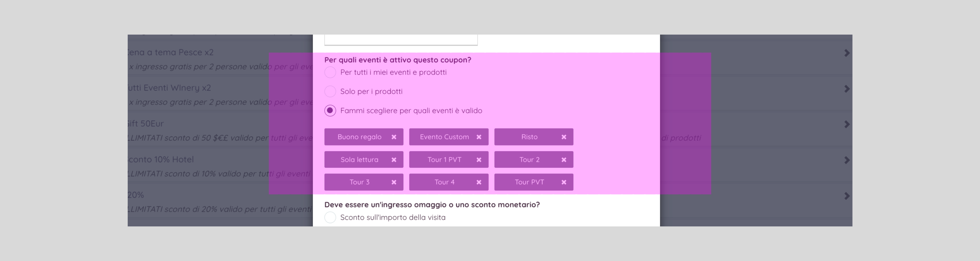Remove the Evento Custom tag
Screen dimensions: 980x261
click(x=479, y=137)
